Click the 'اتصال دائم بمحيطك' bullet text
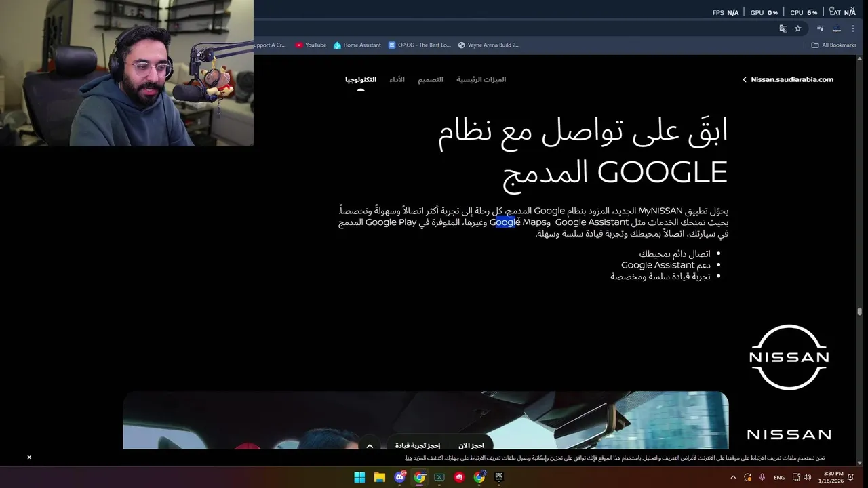This screenshot has height=488, width=868. 675,254
